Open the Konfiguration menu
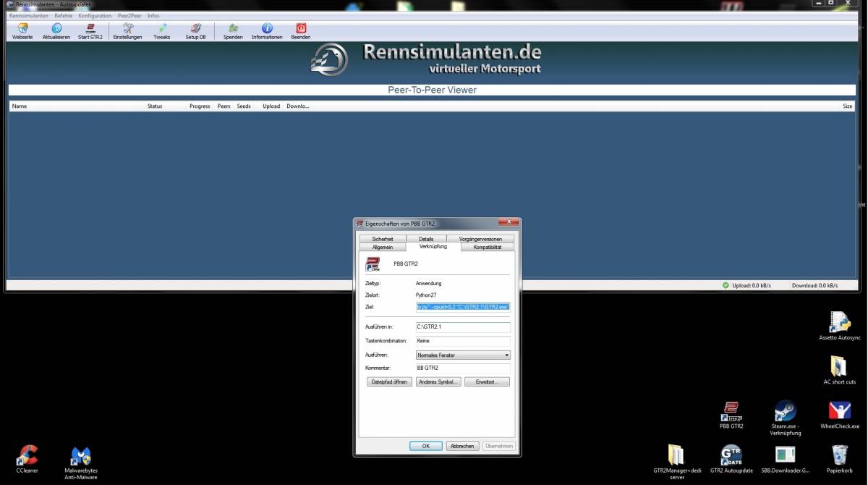Screen dimensions: 868x485 pos(95,15)
